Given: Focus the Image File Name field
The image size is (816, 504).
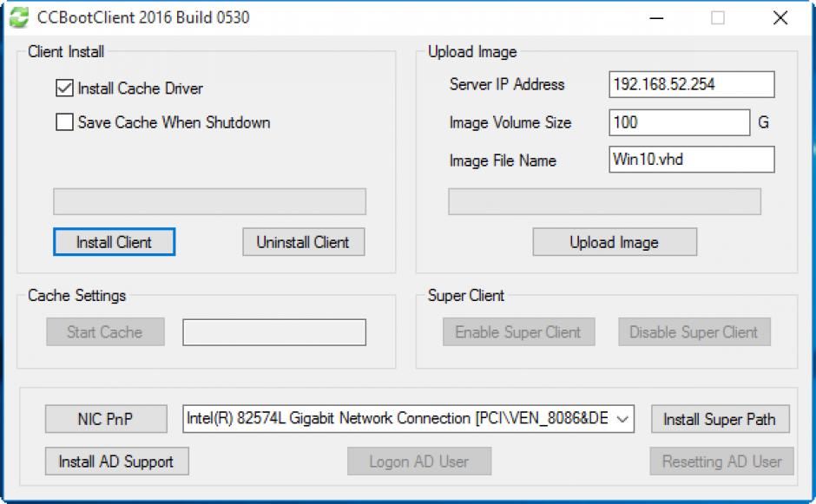Looking at the screenshot, I should 692,159.
